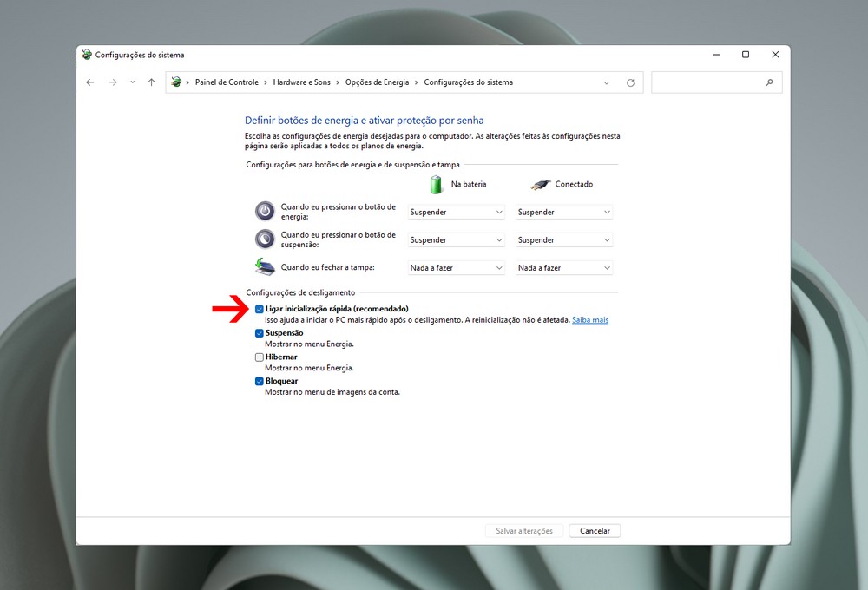Click the power button icon

(265, 212)
